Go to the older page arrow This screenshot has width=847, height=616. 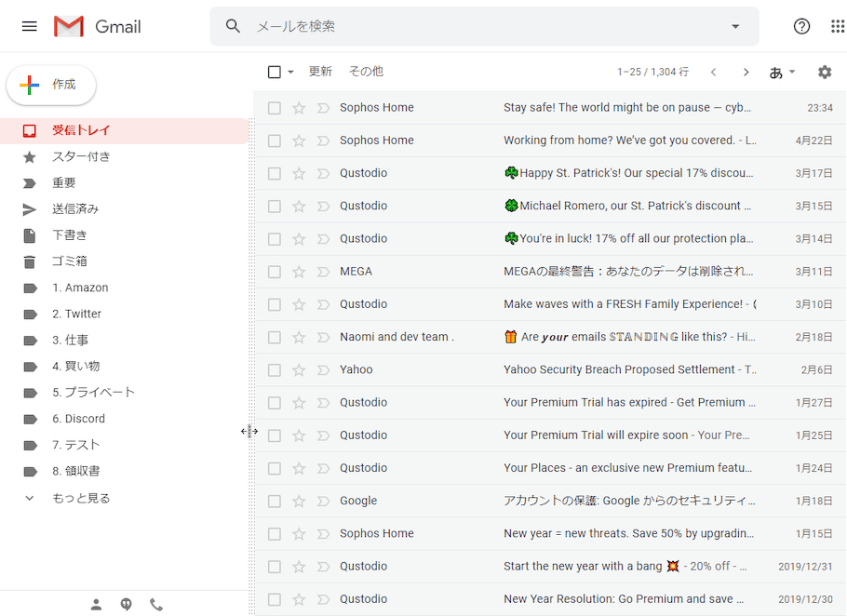pos(746,72)
